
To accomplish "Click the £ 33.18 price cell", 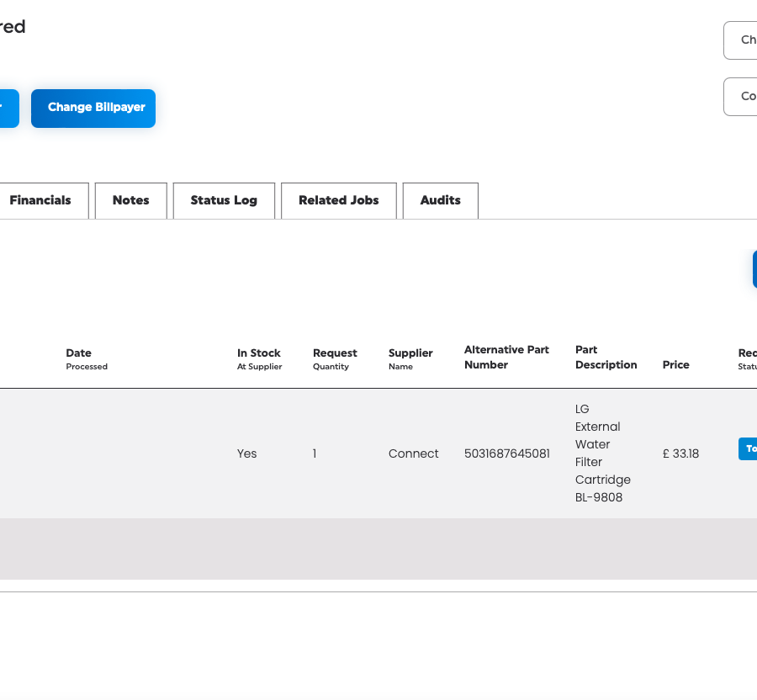I will click(x=680, y=453).
